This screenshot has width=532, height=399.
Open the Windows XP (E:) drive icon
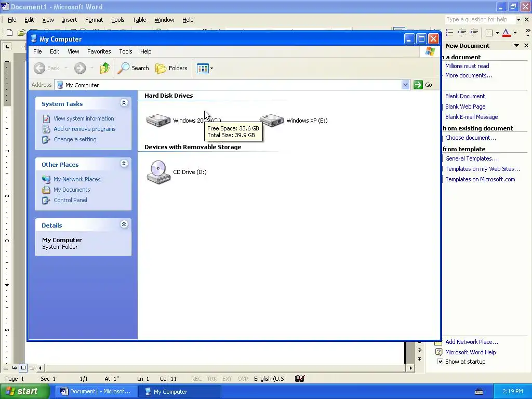tap(271, 121)
